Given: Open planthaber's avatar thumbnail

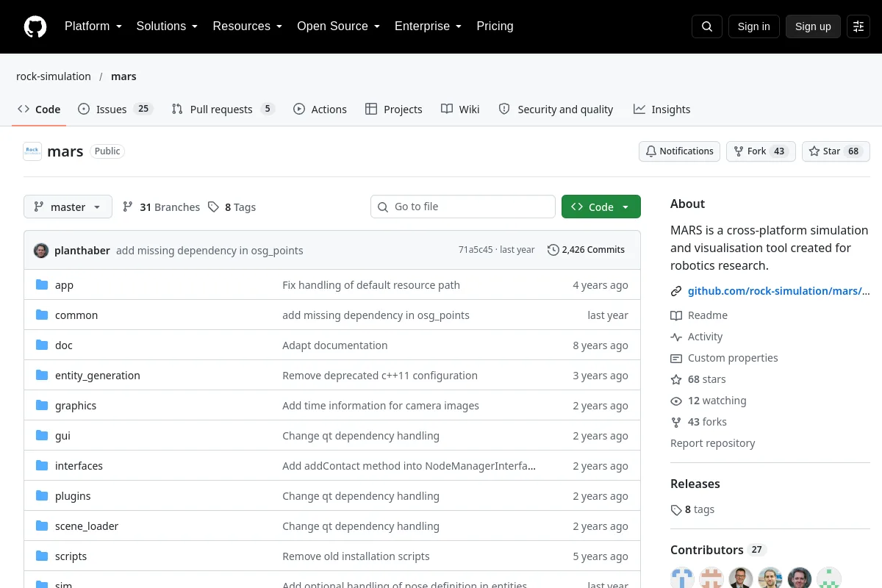Looking at the screenshot, I should [x=41, y=250].
